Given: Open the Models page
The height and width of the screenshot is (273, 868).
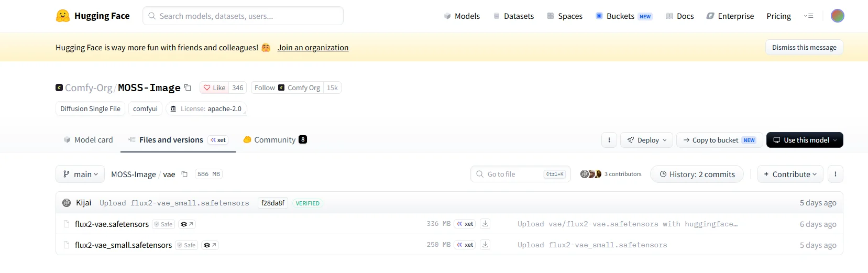Looking at the screenshot, I should point(462,16).
